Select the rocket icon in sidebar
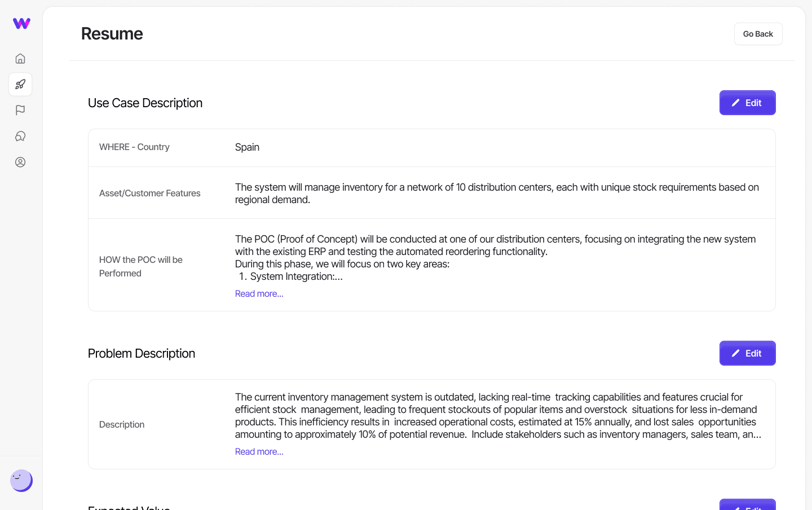 (20, 85)
